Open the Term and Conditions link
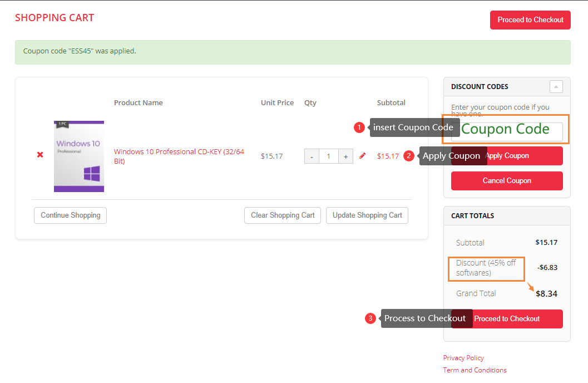Image resolution: width=588 pixels, height=383 pixels. point(475,370)
